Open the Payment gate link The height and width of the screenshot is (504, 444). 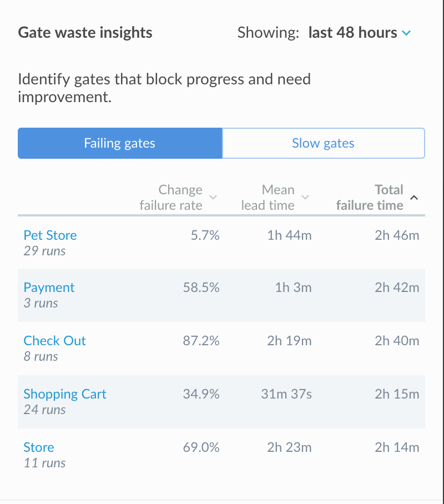(x=49, y=288)
